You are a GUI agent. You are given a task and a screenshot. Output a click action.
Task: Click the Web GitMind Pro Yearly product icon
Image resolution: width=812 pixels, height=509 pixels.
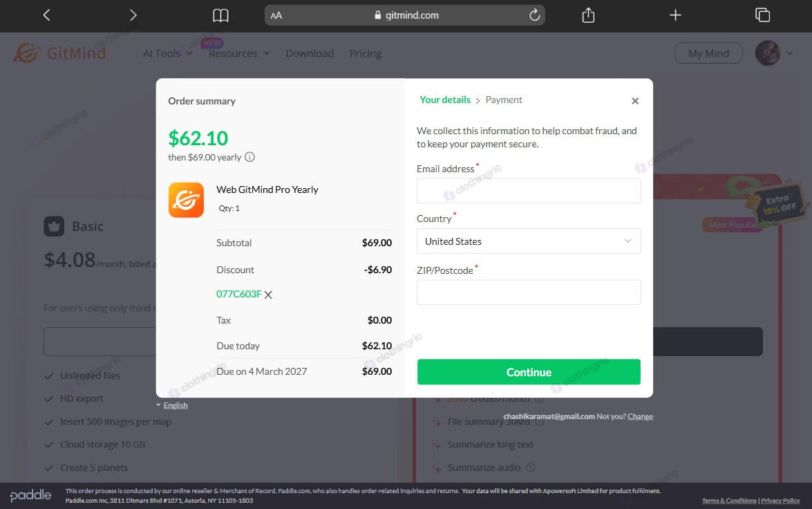[186, 200]
